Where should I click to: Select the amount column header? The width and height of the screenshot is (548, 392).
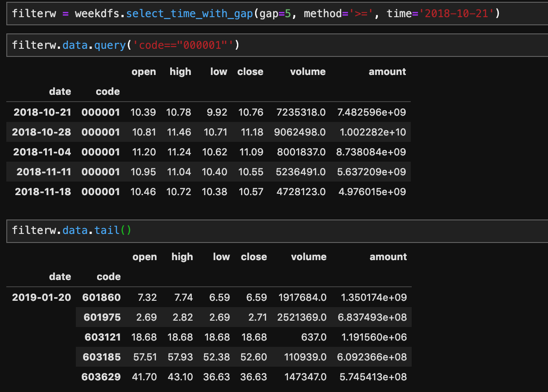[387, 71]
